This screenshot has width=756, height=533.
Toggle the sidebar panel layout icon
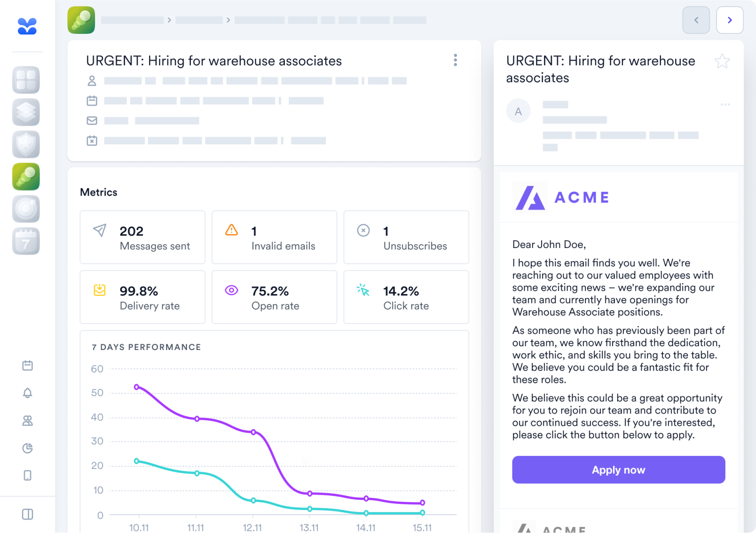28,514
